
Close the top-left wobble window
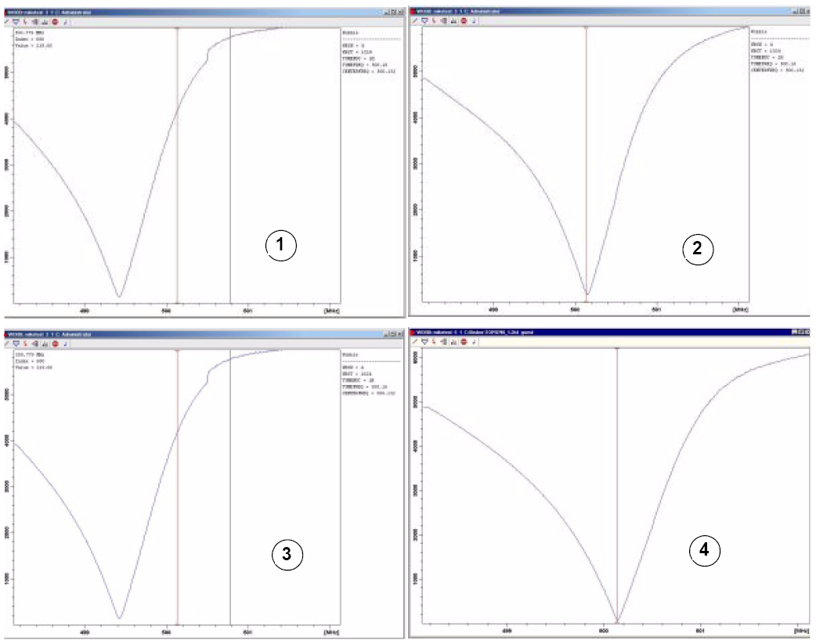click(x=401, y=12)
